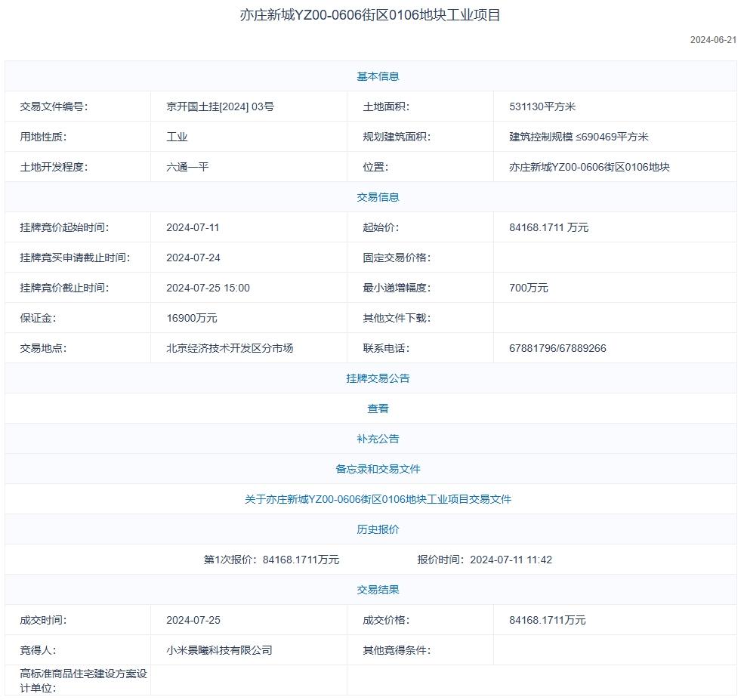Click the 补充公告 section heading
The image size is (744, 700).
tap(378, 439)
